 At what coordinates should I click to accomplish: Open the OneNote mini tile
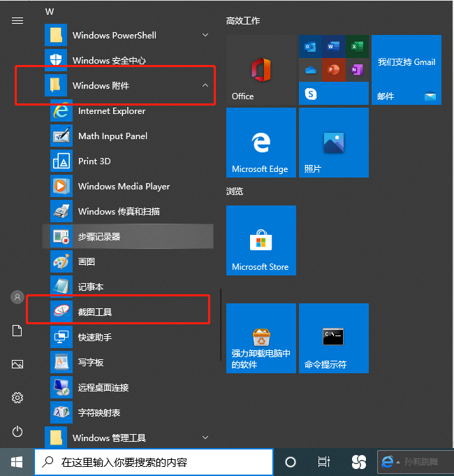[357, 70]
